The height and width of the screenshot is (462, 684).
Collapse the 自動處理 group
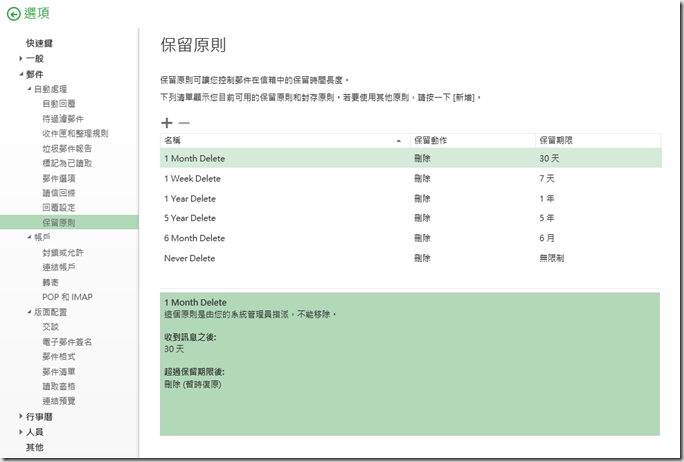[x=28, y=89]
